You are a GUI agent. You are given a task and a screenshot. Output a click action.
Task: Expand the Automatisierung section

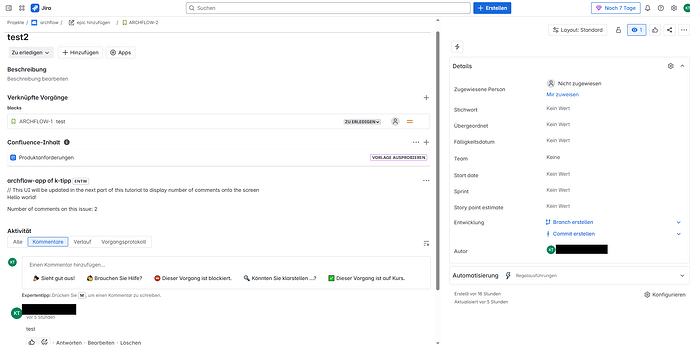pyautogui.click(x=682, y=276)
